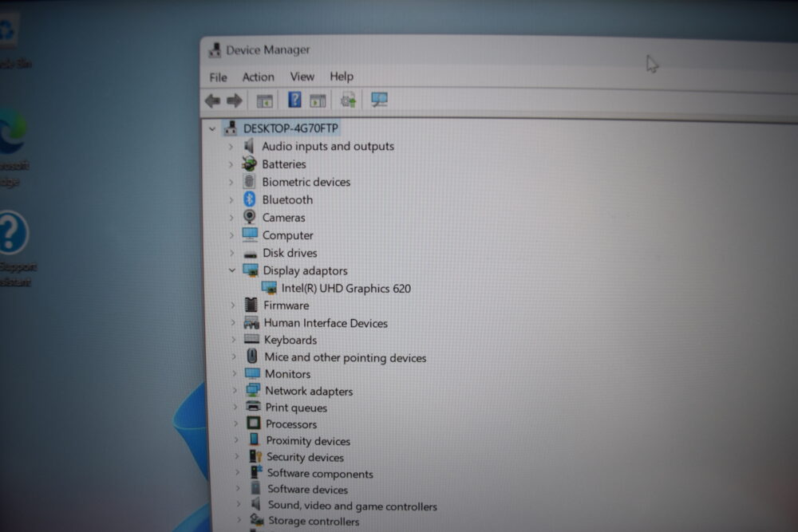The width and height of the screenshot is (798, 532).
Task: Click the Firmware chip icon
Action: point(251,305)
